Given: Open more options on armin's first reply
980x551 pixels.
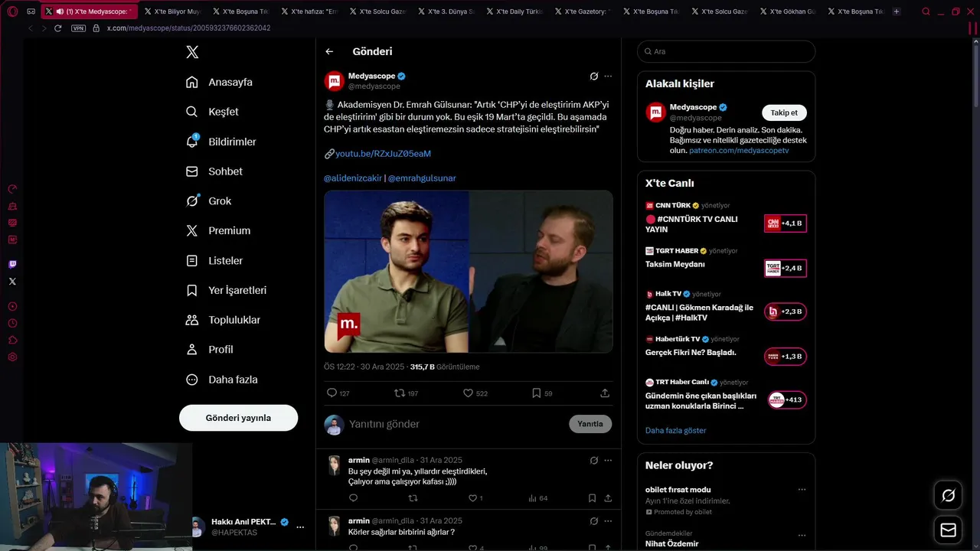Looking at the screenshot, I should (x=608, y=461).
